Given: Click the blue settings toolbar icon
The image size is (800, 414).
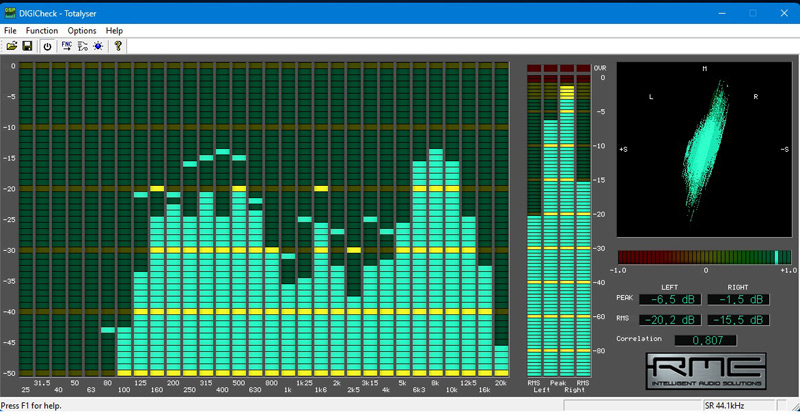Looking at the screenshot, I should point(98,46).
